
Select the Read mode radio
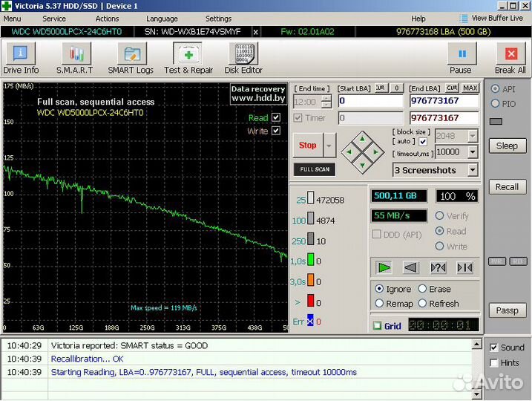[x=439, y=231]
